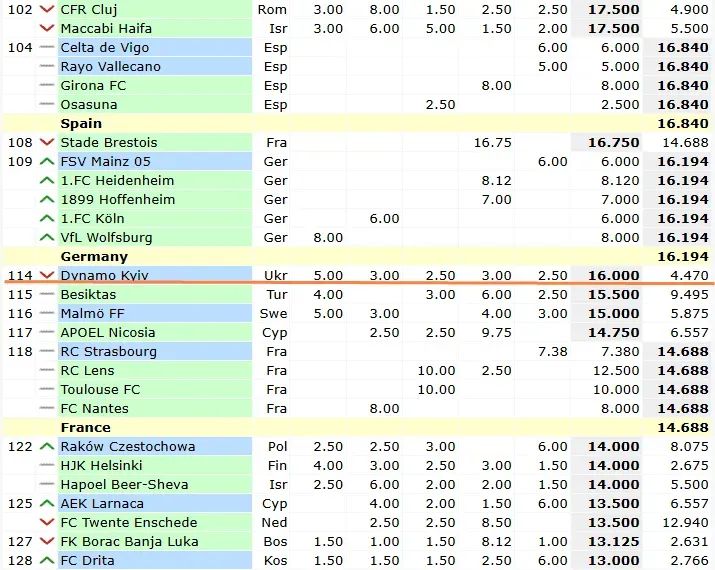
Task: Click the red down arrow beside Maccabi Haifa
Action: tap(46, 28)
